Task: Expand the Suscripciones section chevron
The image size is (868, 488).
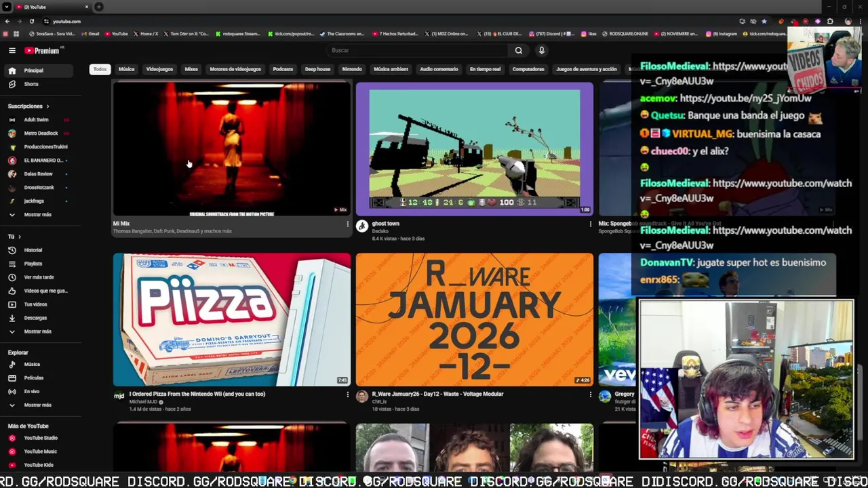Action: coord(47,106)
